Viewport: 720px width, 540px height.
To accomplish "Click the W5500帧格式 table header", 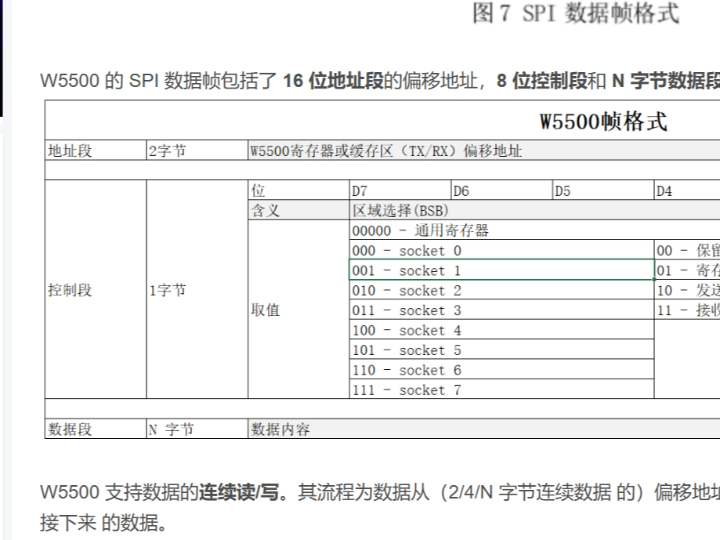I will coord(602,122).
